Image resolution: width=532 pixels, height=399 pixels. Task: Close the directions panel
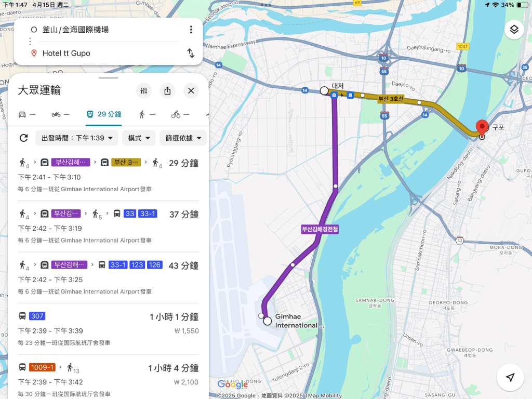click(191, 91)
